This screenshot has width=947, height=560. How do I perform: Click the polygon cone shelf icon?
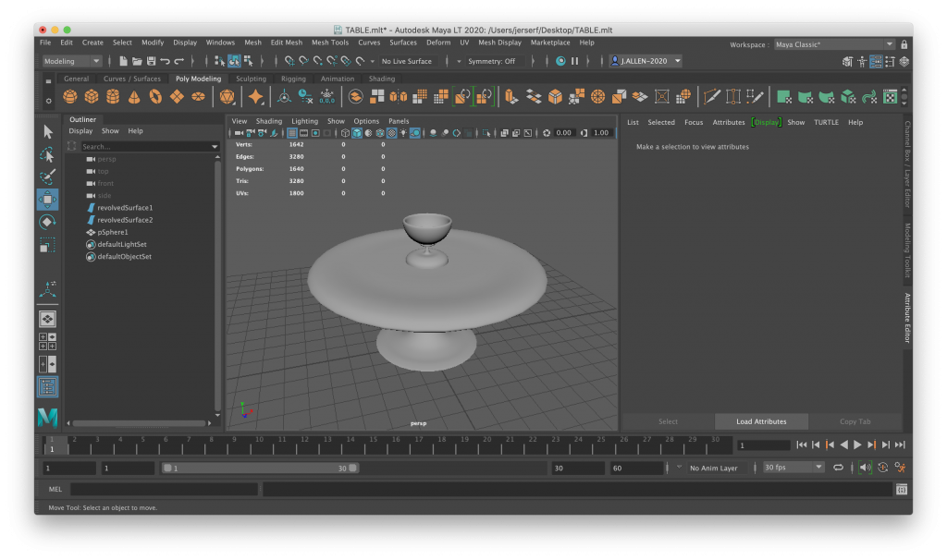133,96
